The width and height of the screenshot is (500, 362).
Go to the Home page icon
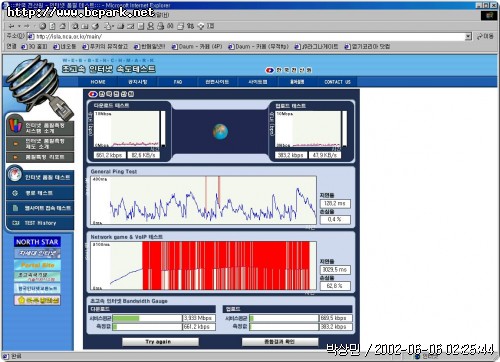click(x=62, y=26)
